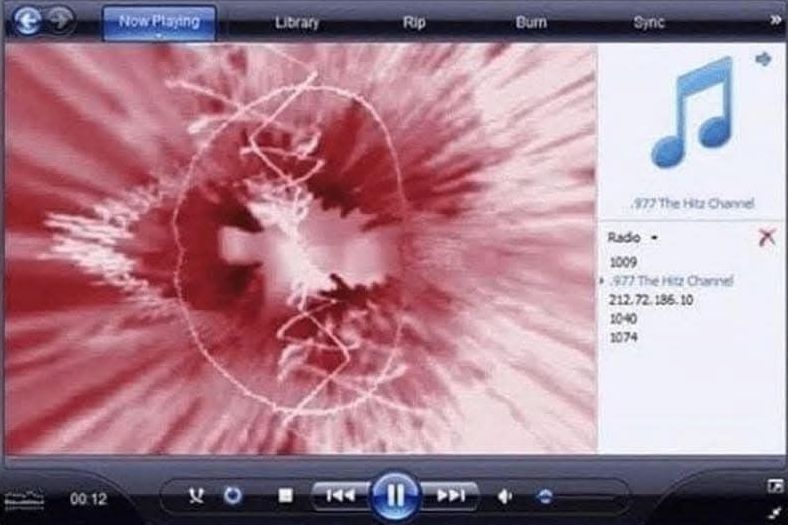Screen dimensions: 788x525
Task: Select the 1074 radio entry
Action: click(623, 337)
